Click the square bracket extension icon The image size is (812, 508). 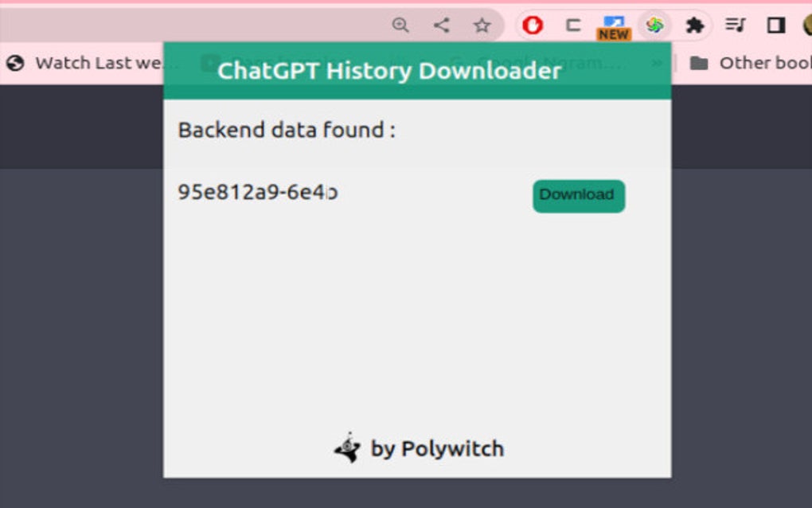(x=573, y=25)
